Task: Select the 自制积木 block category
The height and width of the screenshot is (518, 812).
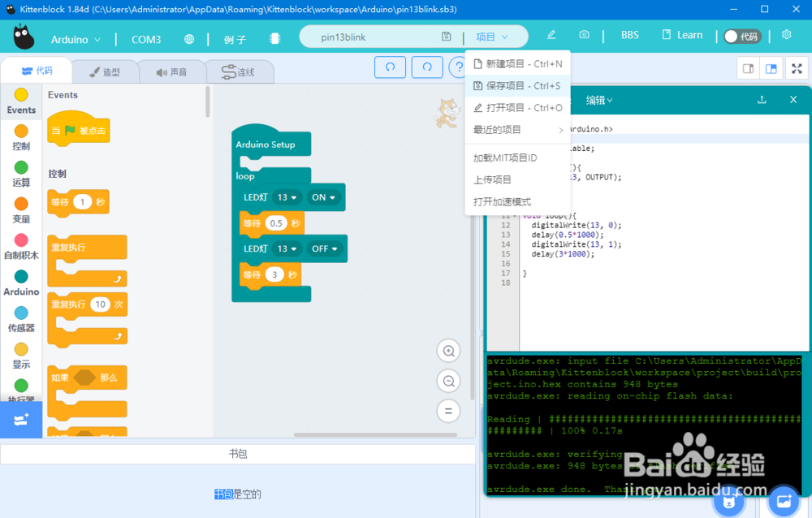Action: click(21, 246)
